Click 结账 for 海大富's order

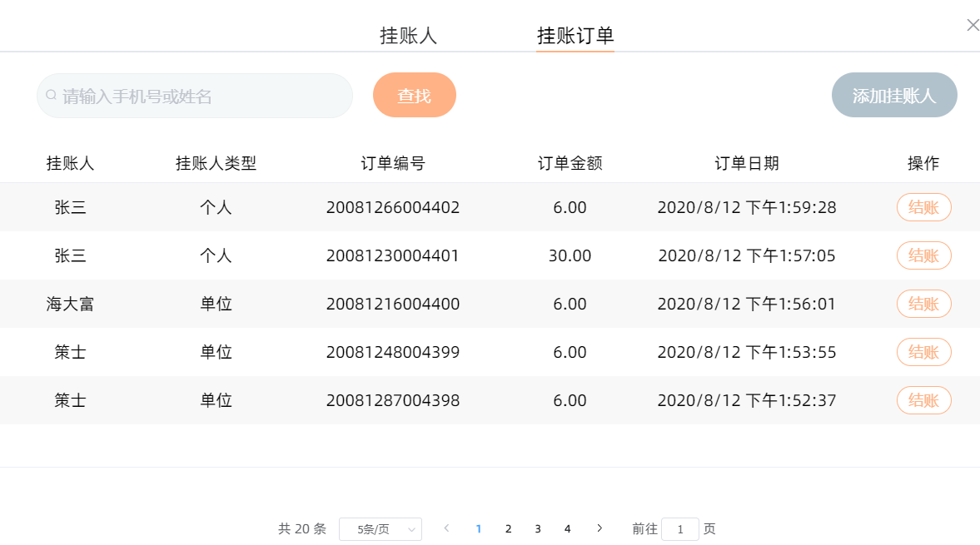(923, 304)
